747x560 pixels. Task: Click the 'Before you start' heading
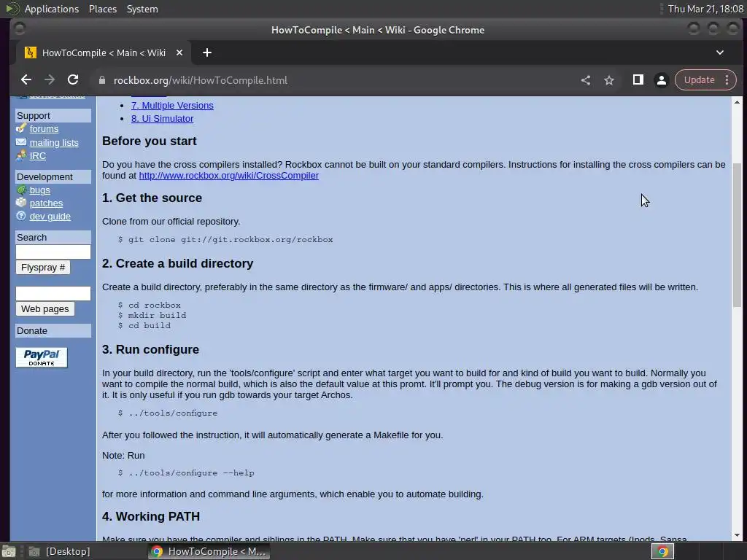149,141
